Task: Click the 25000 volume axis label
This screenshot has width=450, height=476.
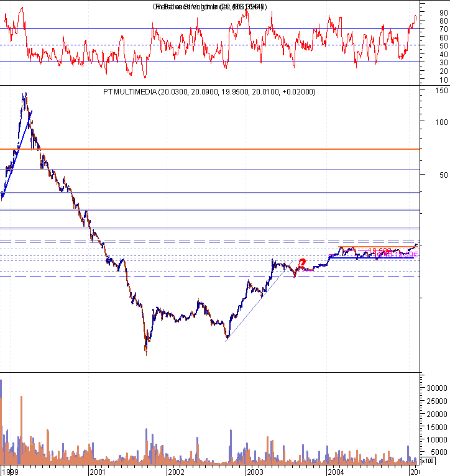Action: click(x=437, y=401)
